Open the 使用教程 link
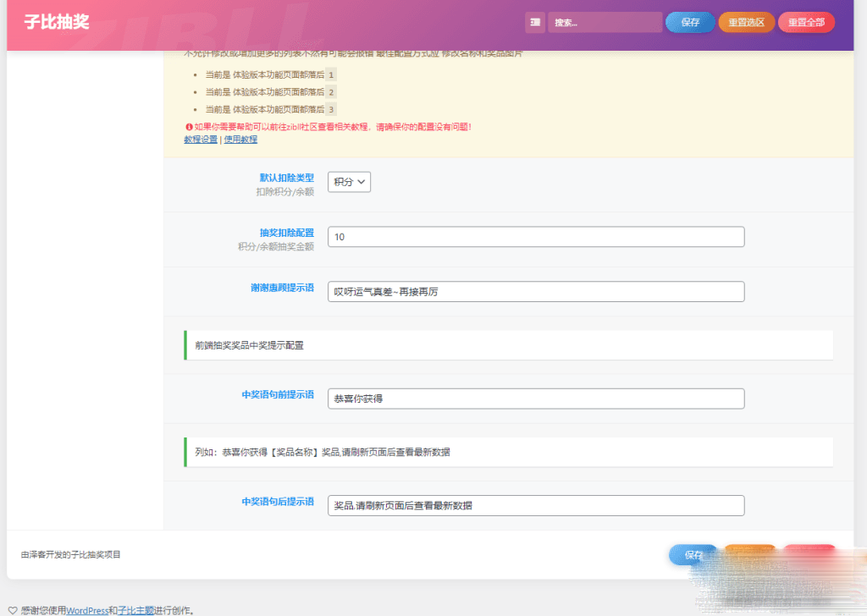Viewport: 867px width, 616px height. point(240,140)
